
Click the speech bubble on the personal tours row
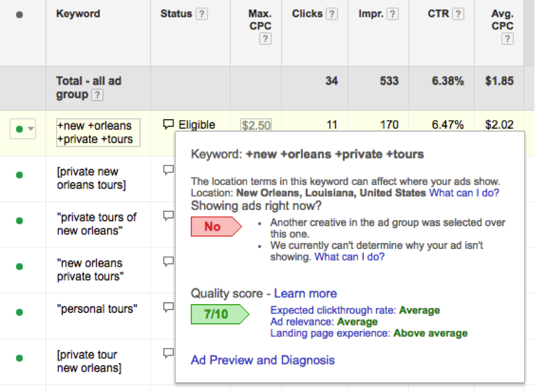168,306
